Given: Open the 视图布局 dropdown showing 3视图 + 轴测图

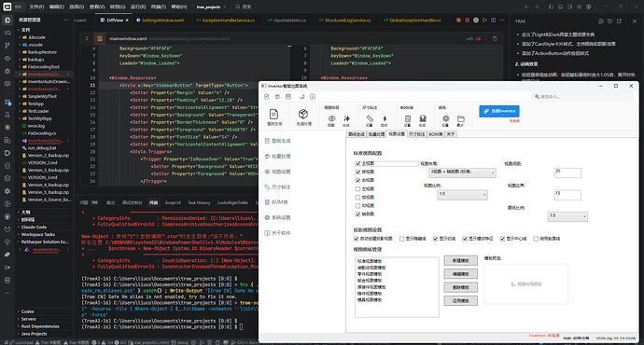Looking at the screenshot, I should point(462,172).
